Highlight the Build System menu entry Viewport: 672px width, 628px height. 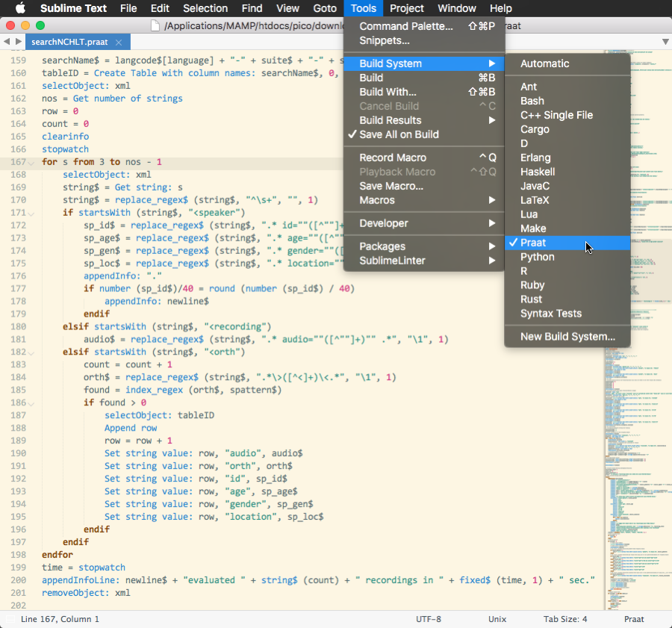(x=424, y=63)
